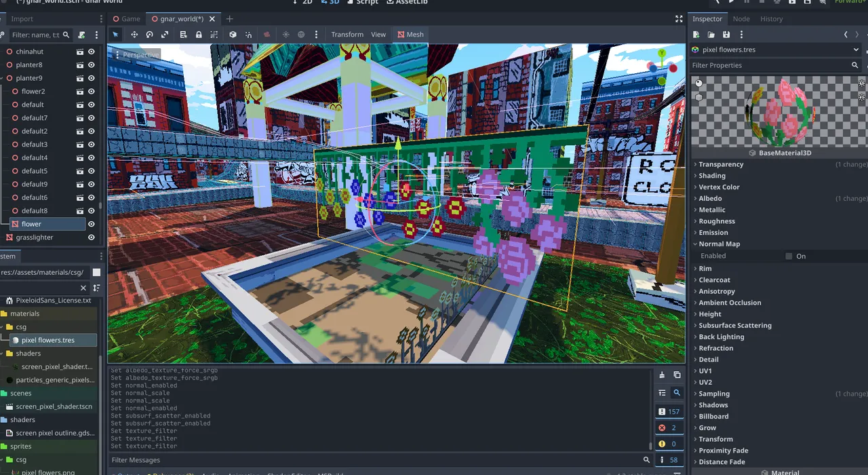
Task: Load an existing resource from disk
Action: [x=711, y=35]
